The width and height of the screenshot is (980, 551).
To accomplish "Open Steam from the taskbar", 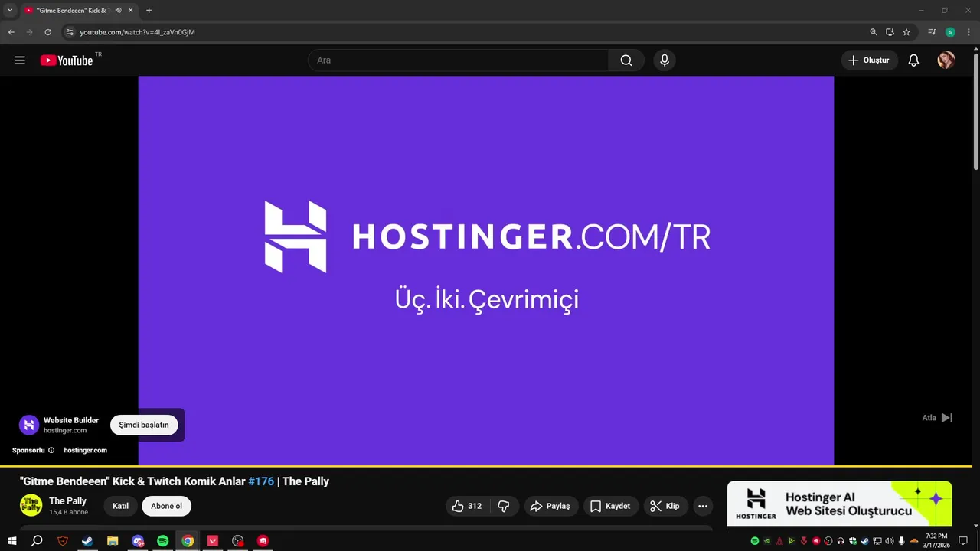I will point(87,541).
